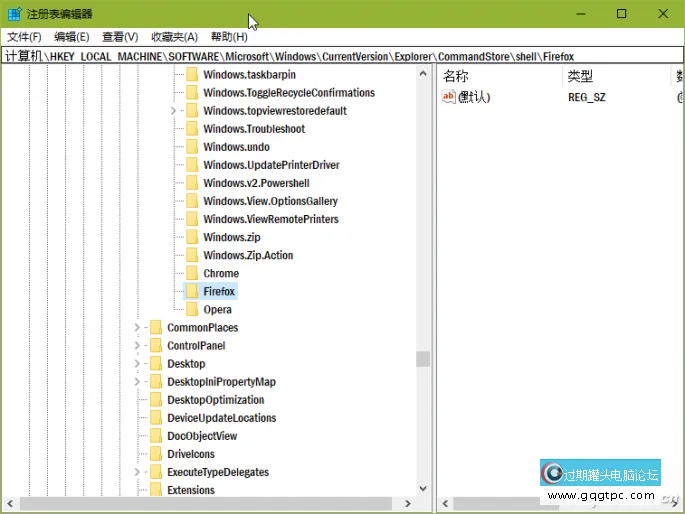
Task: Expand the ExecuteTypeDelegates key
Action: coord(137,472)
